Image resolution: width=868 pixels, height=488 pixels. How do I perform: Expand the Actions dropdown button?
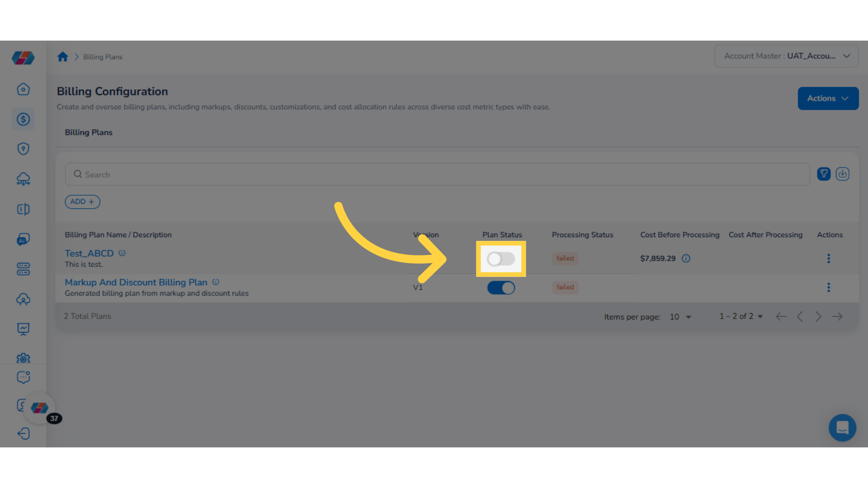click(828, 99)
